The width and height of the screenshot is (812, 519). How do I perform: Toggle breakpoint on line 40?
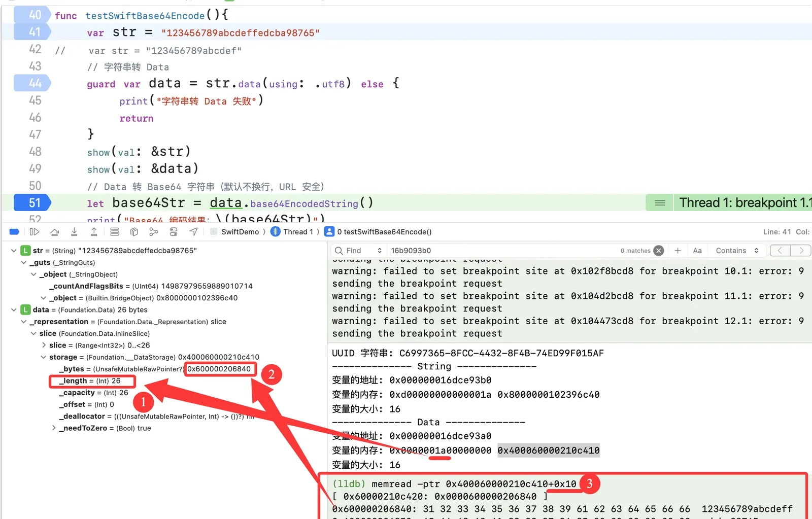coord(32,15)
